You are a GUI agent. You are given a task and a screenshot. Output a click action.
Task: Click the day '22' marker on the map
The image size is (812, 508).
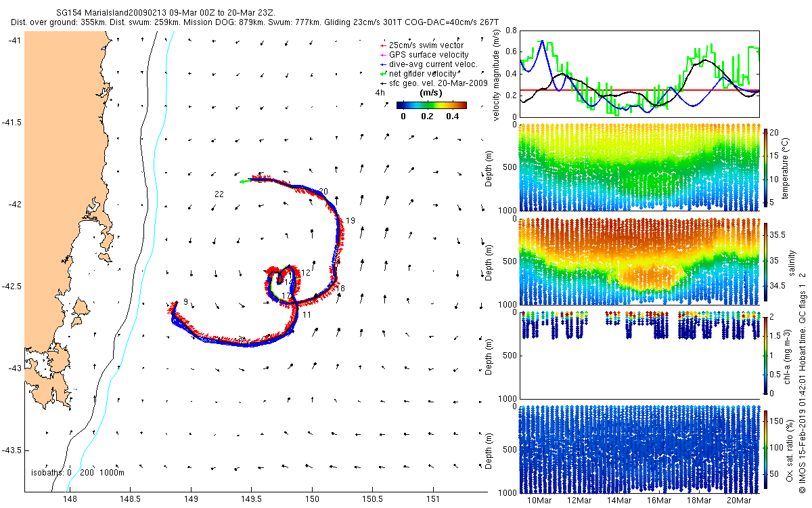pos(219,194)
